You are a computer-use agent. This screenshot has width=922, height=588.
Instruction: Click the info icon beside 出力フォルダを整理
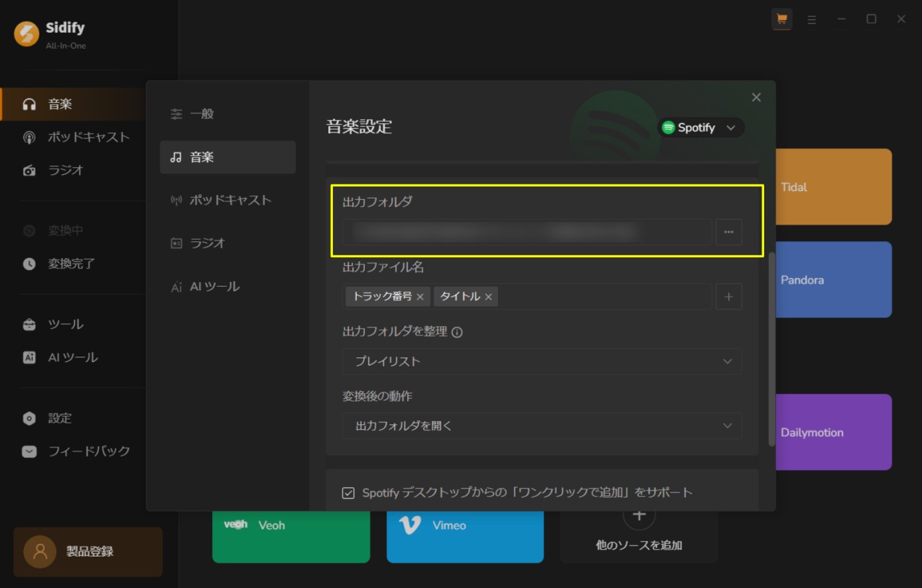[x=457, y=332]
